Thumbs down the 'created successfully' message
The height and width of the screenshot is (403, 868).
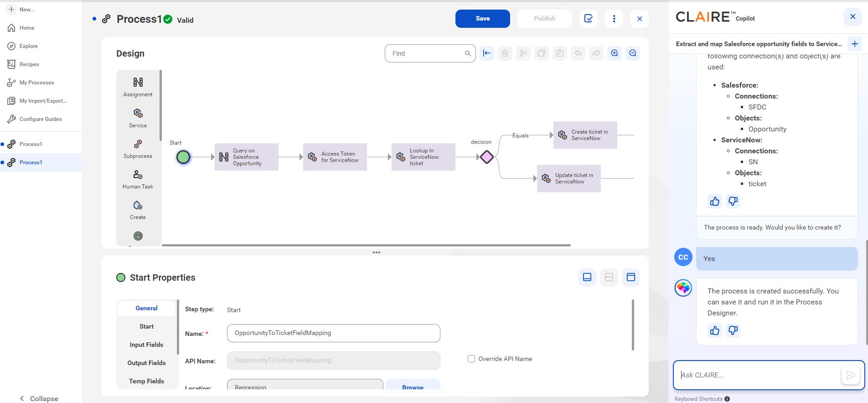733,330
